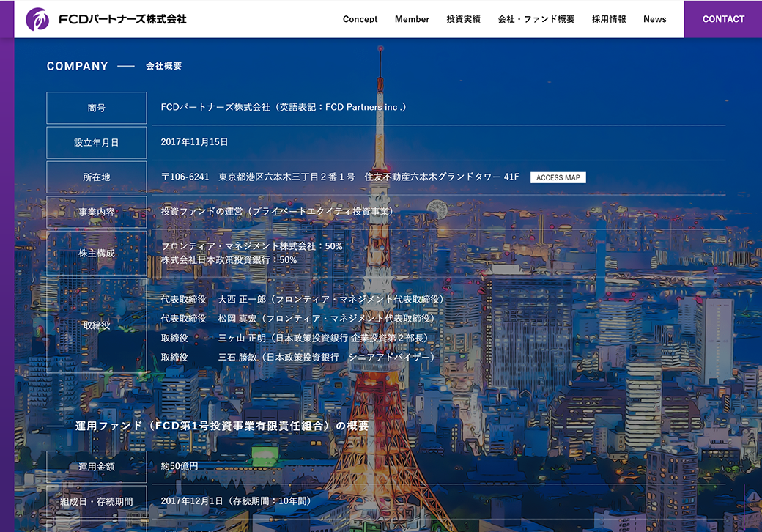Screen dimensions: 762x532
Task: Click the 株主構成 row label
Action: click(x=96, y=253)
